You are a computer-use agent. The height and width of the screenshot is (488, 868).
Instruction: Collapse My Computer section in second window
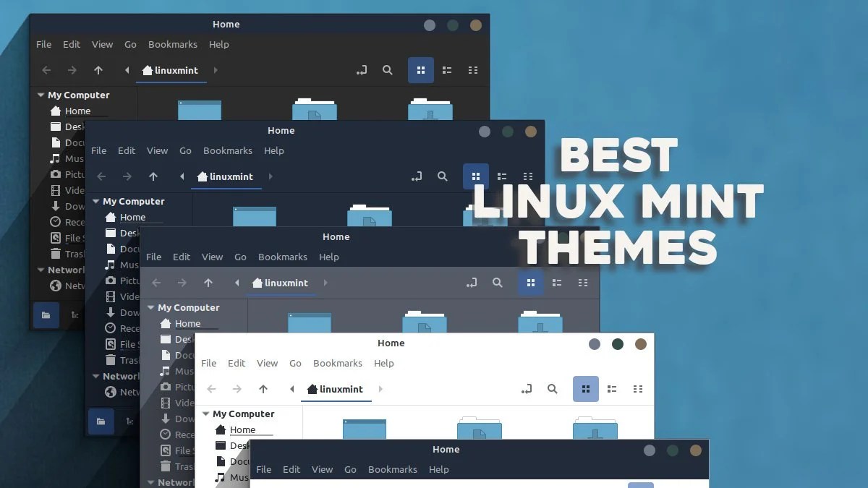95,201
